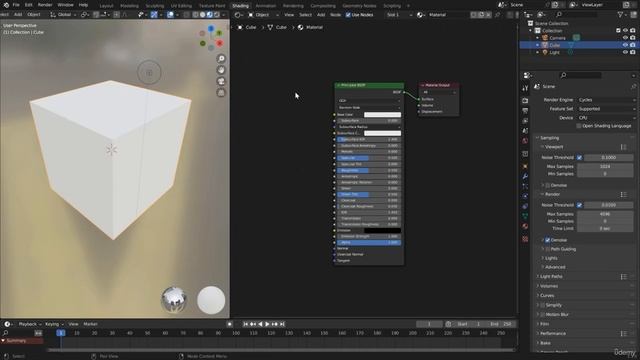
Task: Hide the Cube with its eye icon
Action: click(625, 45)
